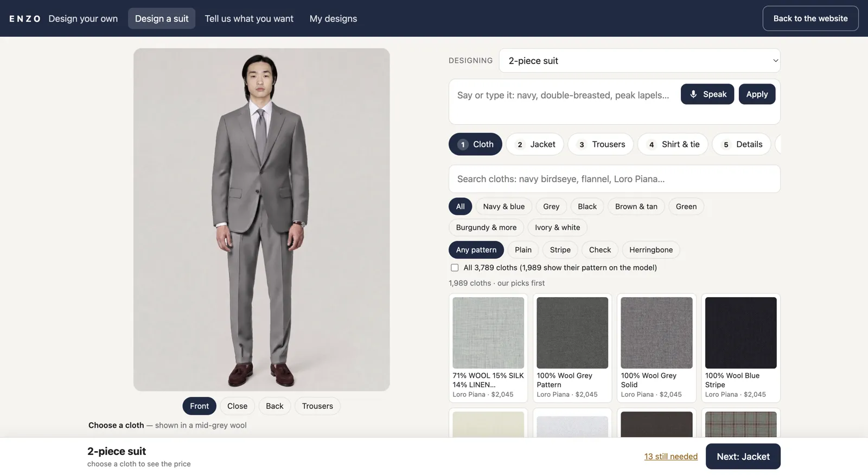Filter cloths by Grey color
The image size is (868, 475).
click(551, 207)
